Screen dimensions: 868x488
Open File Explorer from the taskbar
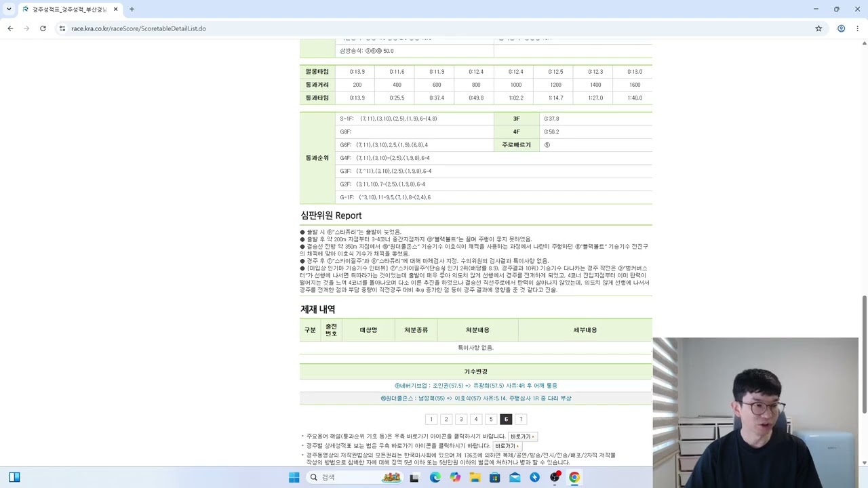(475, 477)
